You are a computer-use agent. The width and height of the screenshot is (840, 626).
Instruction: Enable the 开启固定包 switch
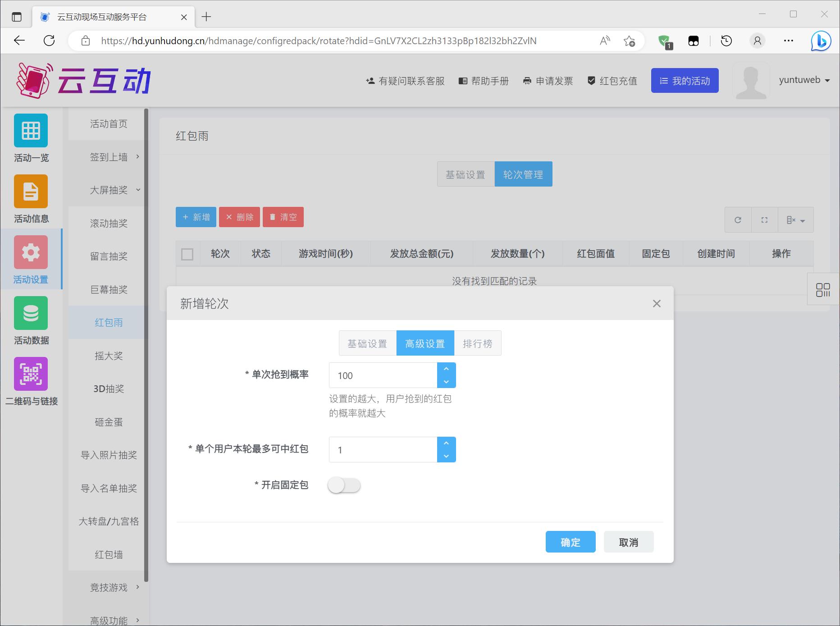[344, 485]
